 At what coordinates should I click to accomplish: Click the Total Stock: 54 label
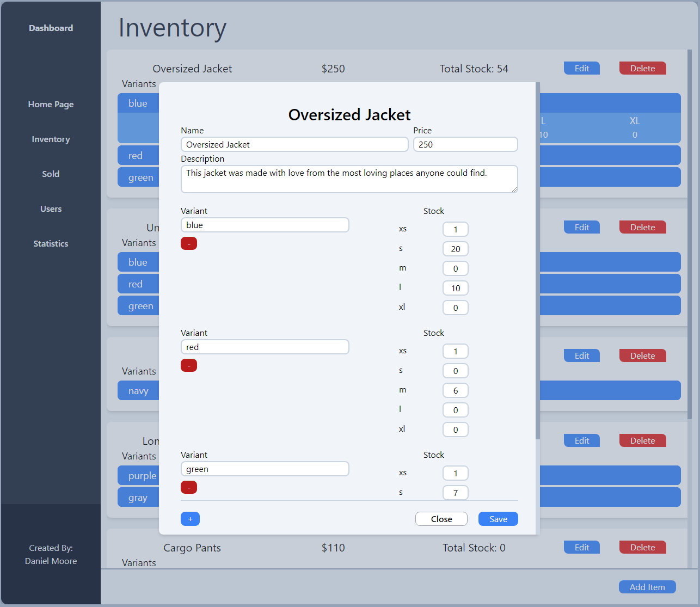click(474, 69)
